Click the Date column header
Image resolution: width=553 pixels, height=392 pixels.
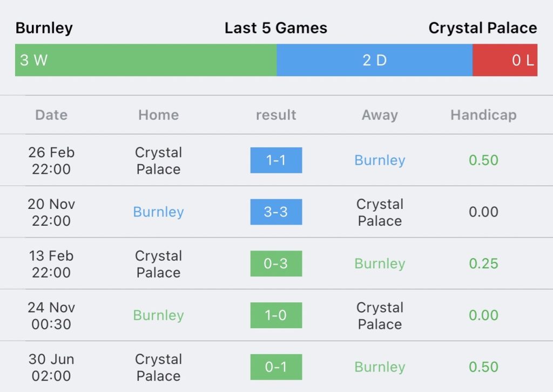[x=51, y=115]
